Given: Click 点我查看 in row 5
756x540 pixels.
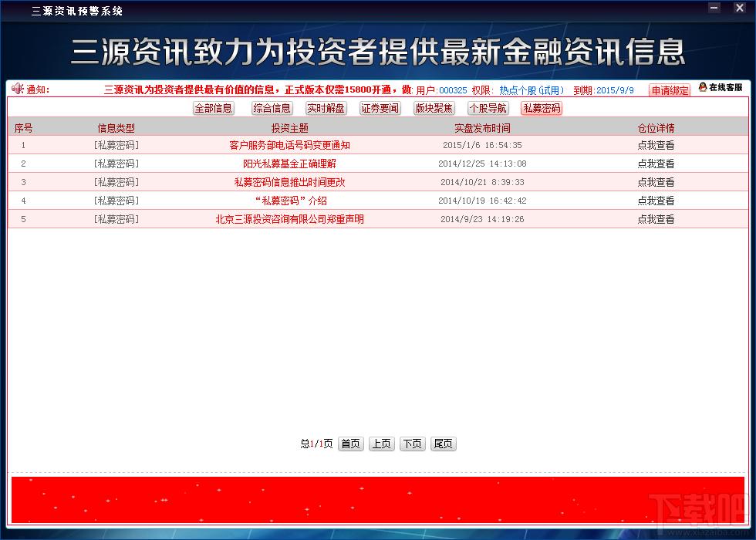Looking at the screenshot, I should [x=656, y=219].
